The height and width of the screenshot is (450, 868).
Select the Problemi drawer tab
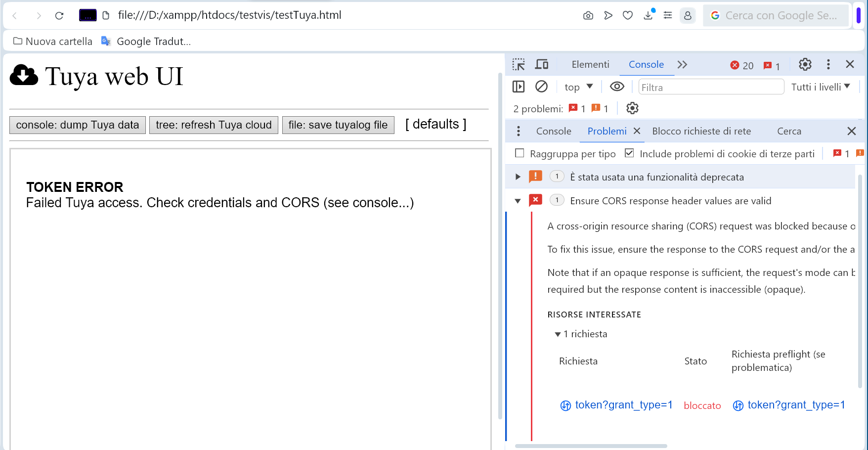pyautogui.click(x=607, y=131)
